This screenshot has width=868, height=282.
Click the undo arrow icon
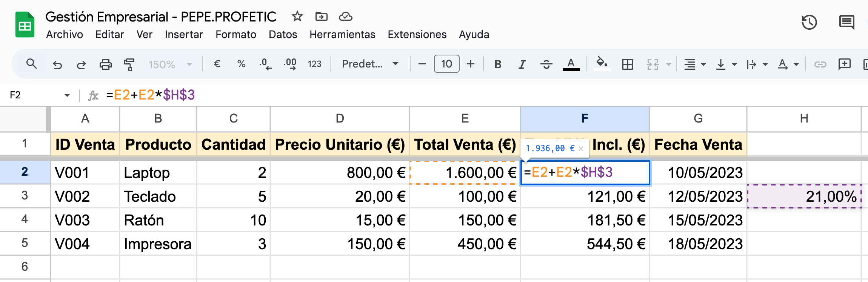coord(57,64)
